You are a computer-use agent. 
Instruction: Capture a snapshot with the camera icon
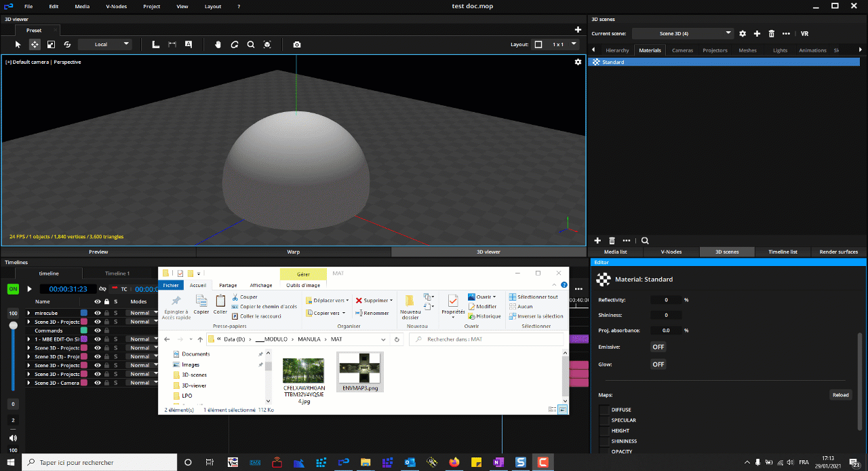coord(296,44)
